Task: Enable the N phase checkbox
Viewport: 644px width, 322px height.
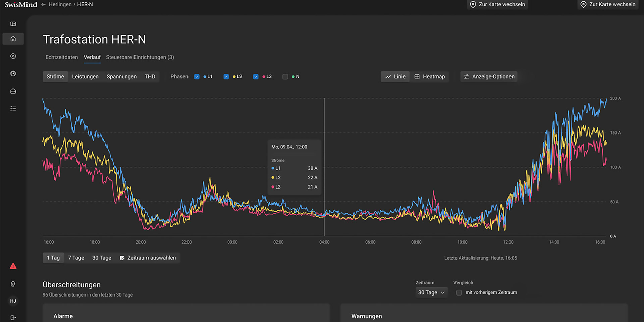Action: click(285, 77)
